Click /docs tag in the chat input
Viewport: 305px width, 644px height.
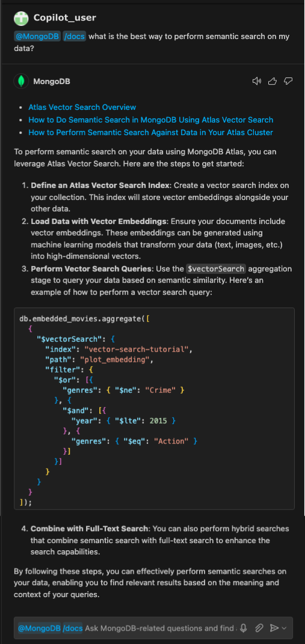click(73, 628)
